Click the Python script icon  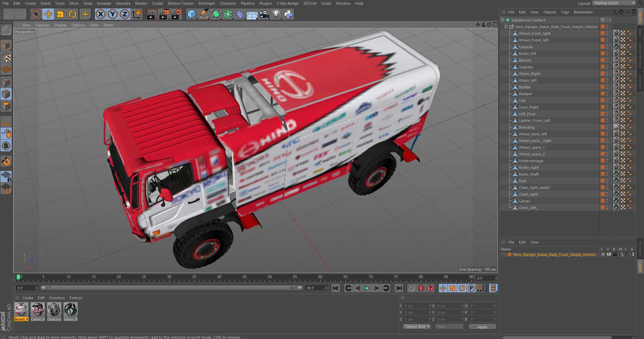pyautogui.click(x=288, y=14)
